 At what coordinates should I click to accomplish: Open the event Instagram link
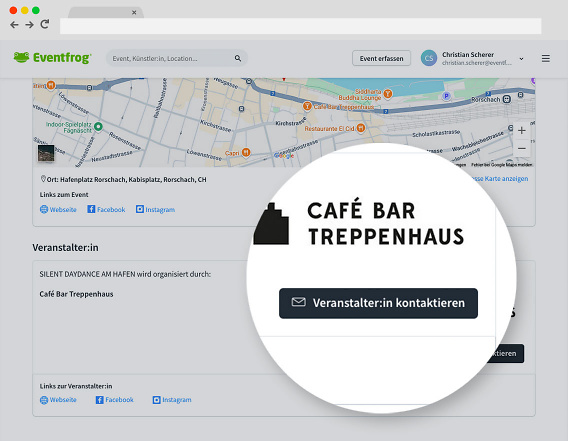[155, 209]
